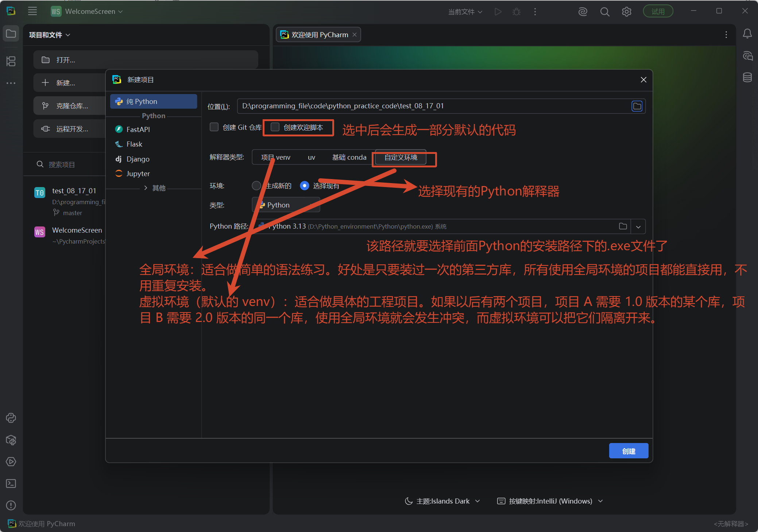Image resolution: width=758 pixels, height=532 pixels.
Task: Open Python Console tool window
Action: point(11,418)
